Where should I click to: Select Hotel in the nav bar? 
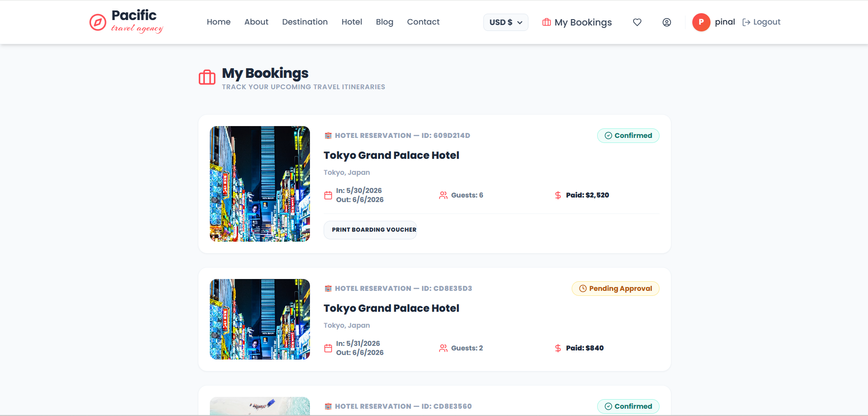click(x=352, y=22)
